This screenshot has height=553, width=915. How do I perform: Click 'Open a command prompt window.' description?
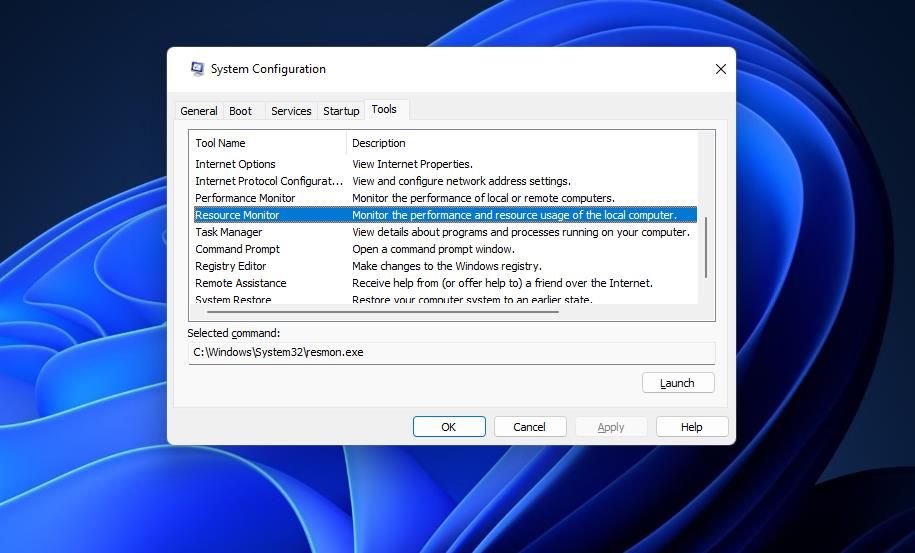click(x=433, y=248)
